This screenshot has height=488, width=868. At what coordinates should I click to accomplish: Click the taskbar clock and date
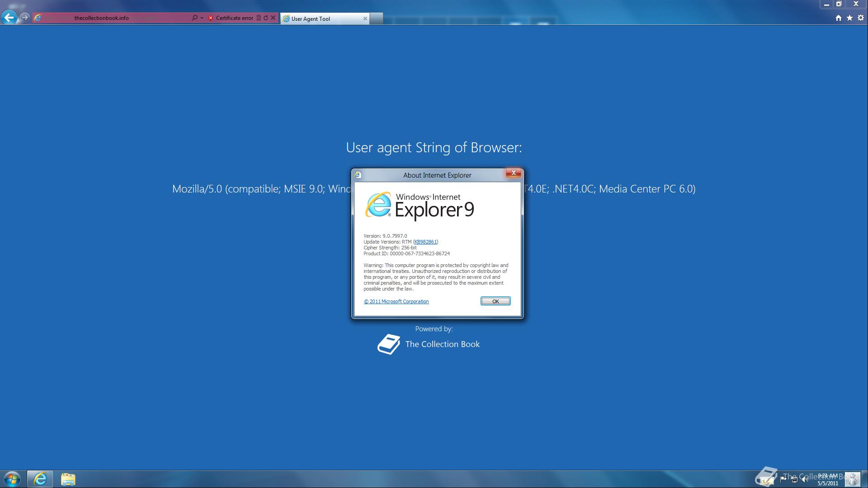[828, 479]
